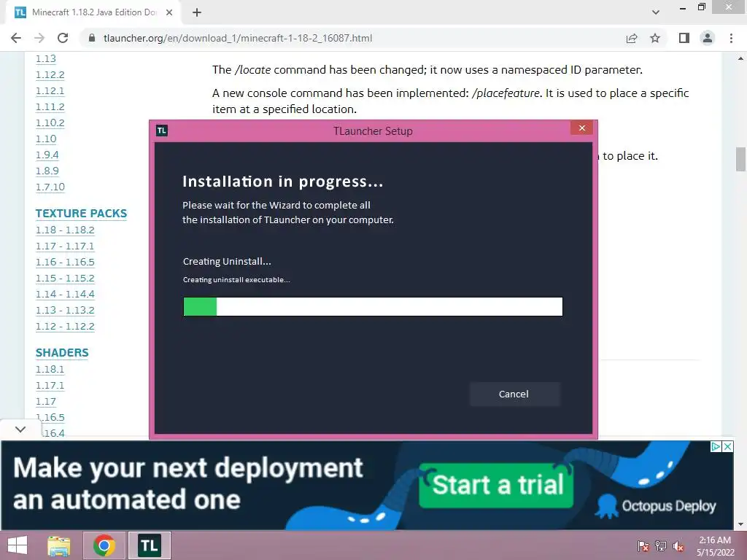The image size is (747, 560).
Task: Restore down the Chrome window
Action: point(701,7)
